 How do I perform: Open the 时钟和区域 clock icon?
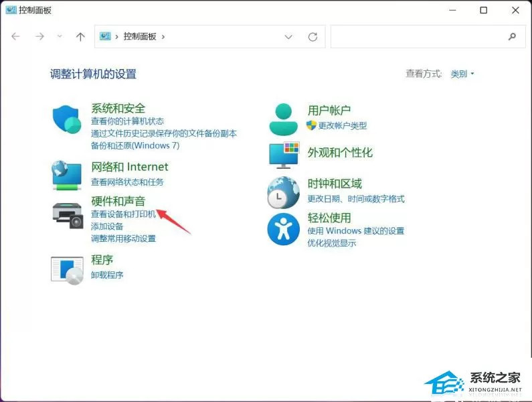[x=283, y=192]
